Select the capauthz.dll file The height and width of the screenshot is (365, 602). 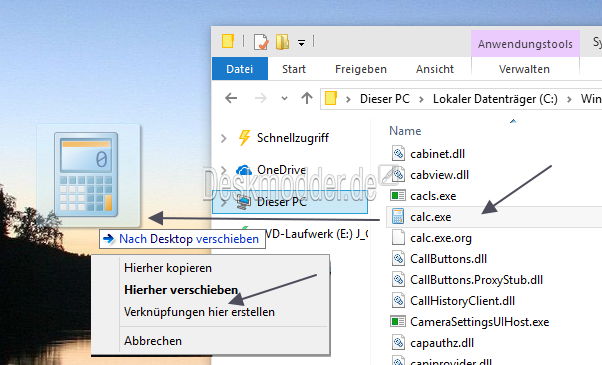coord(442,343)
